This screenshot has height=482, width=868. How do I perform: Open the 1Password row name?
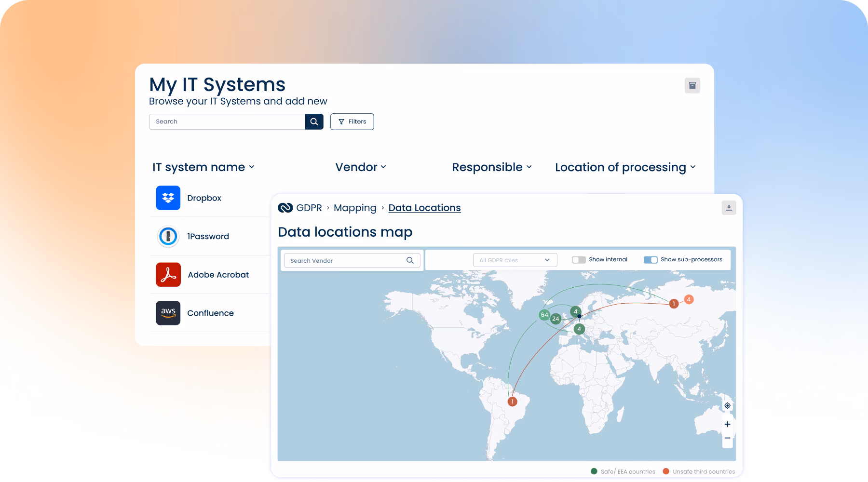pyautogui.click(x=208, y=236)
